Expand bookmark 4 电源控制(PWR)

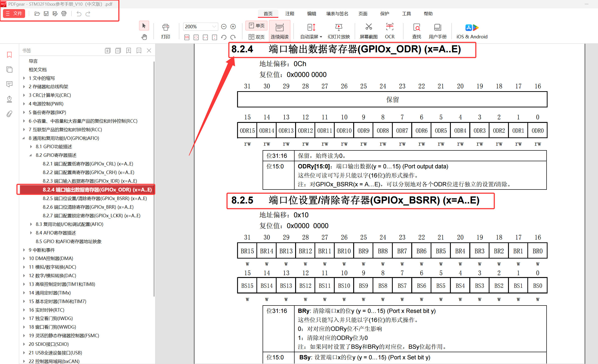pyautogui.click(x=24, y=104)
